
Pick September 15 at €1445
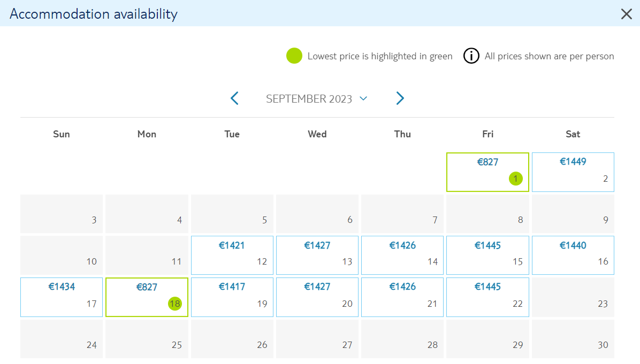click(x=487, y=255)
